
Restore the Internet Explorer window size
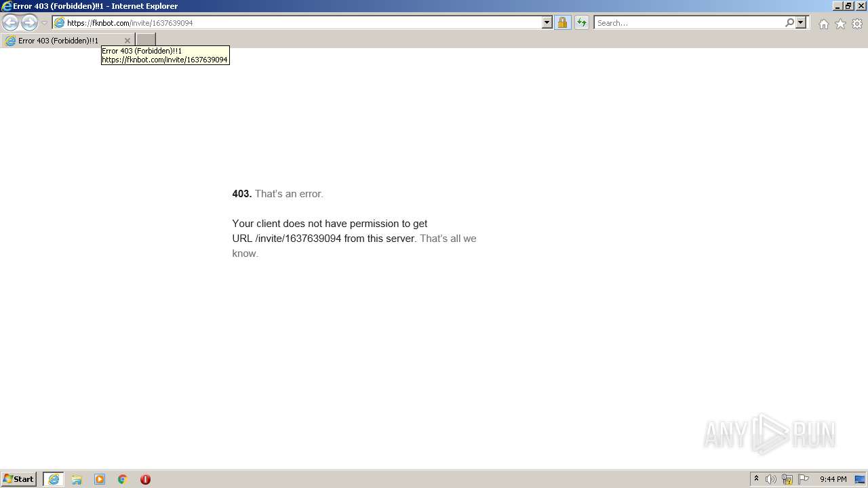pyautogui.click(x=849, y=6)
